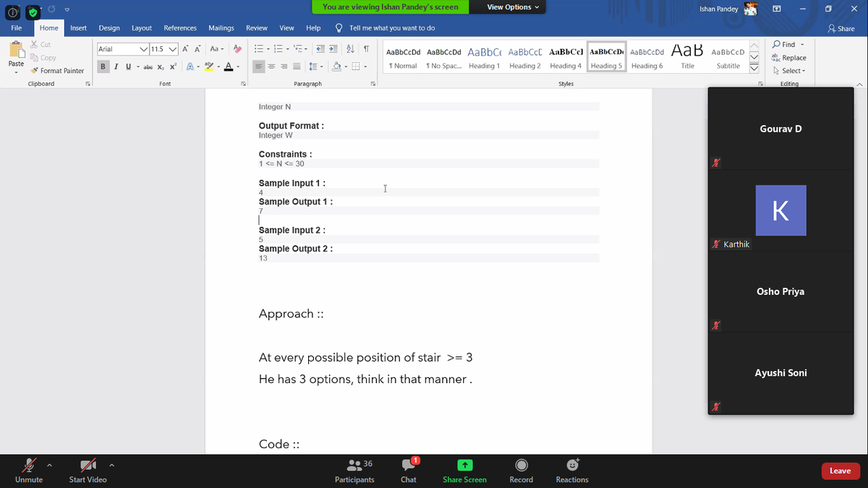Apply bold formatting
Viewport: 868px width, 488px height.
[102, 66]
